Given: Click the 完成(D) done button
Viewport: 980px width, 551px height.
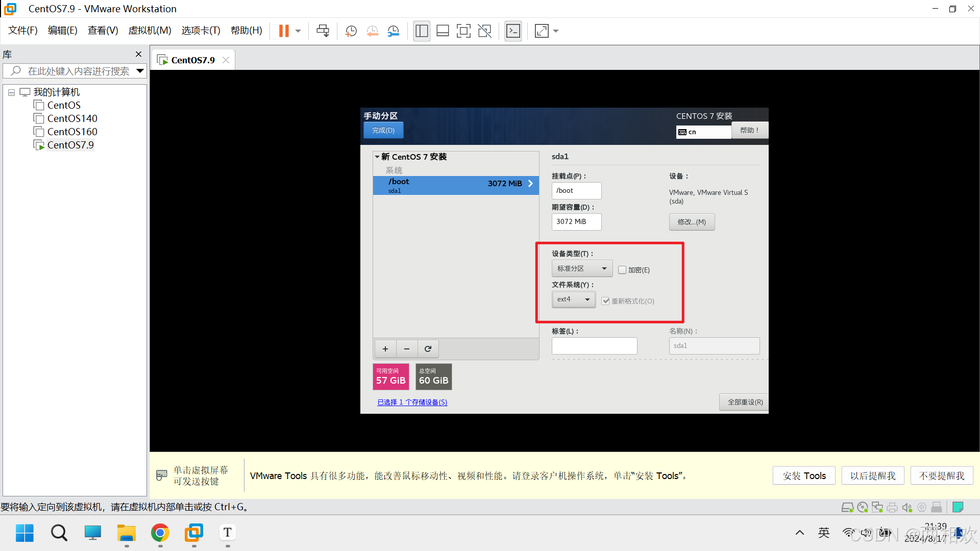Looking at the screenshot, I should 383,131.
